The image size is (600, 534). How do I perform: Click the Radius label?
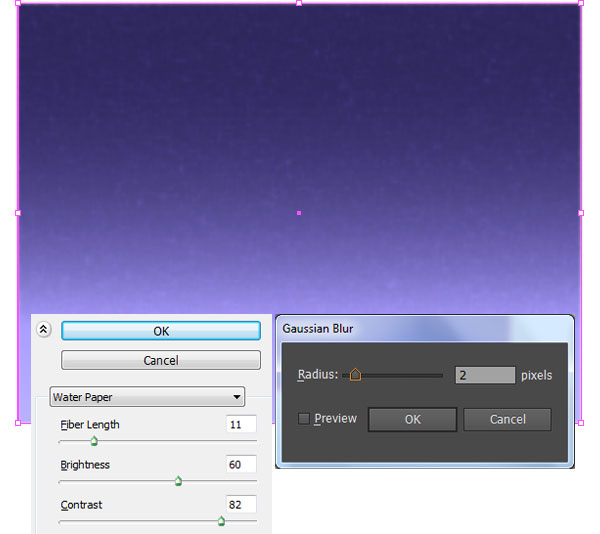pyautogui.click(x=318, y=374)
